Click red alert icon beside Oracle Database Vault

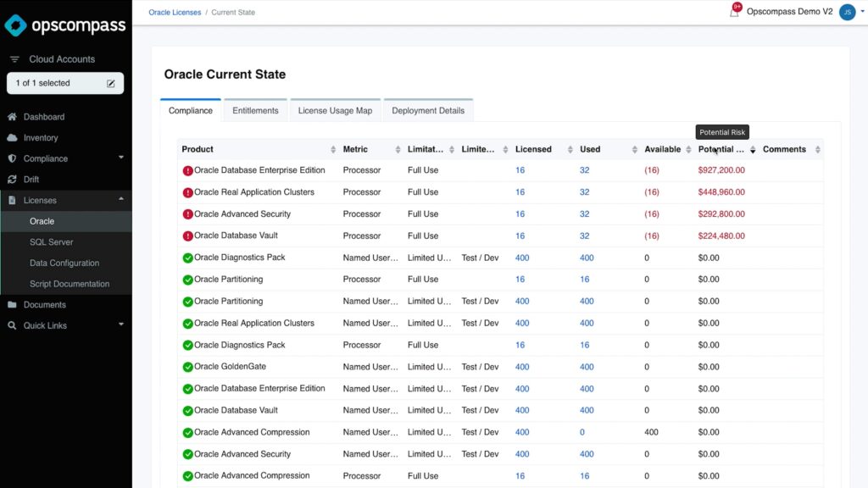tap(187, 236)
